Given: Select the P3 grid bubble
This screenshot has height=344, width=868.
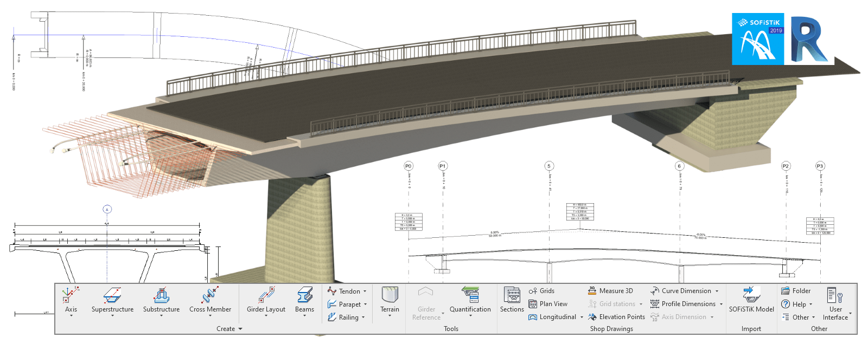Looking at the screenshot, I should click(820, 166).
